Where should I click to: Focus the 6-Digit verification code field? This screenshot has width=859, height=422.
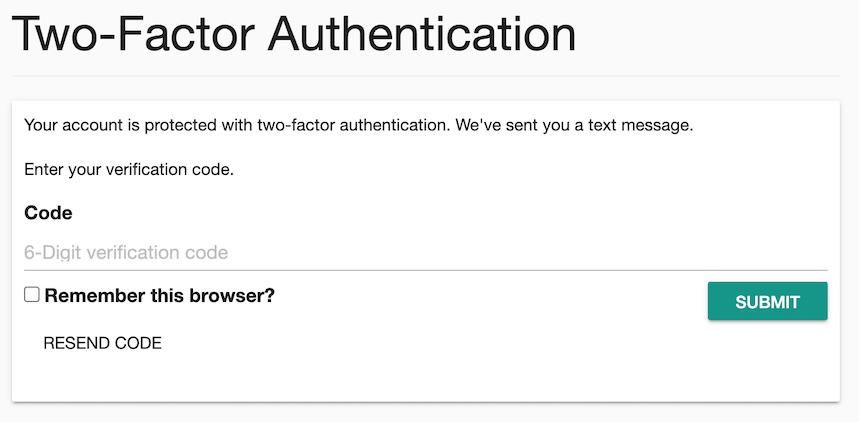[x=425, y=253]
